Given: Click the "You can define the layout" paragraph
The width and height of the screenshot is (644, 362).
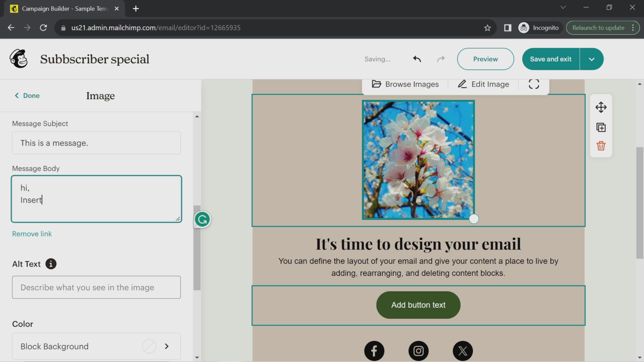Looking at the screenshot, I should coord(418,267).
